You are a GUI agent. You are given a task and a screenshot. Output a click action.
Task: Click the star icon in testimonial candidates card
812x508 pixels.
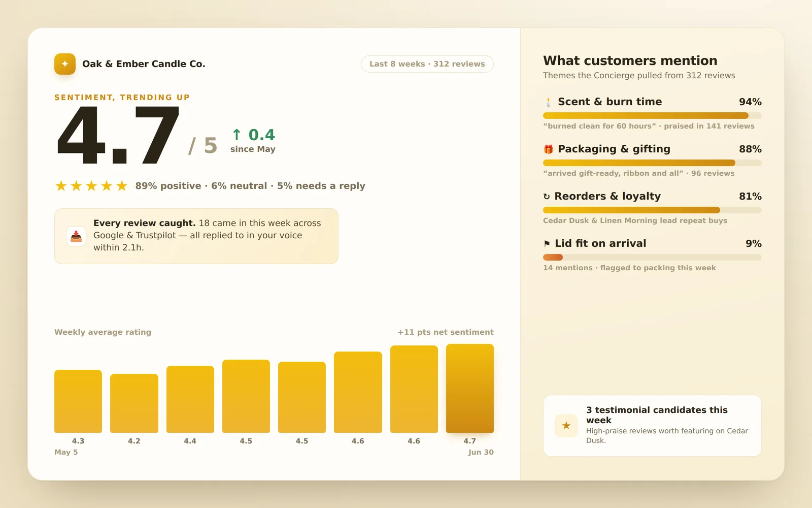pyautogui.click(x=566, y=426)
